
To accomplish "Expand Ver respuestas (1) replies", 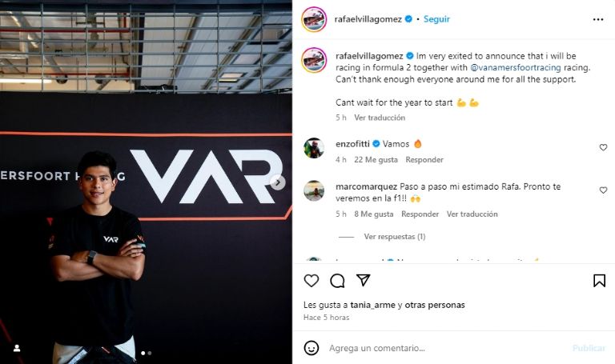I will tap(395, 237).
